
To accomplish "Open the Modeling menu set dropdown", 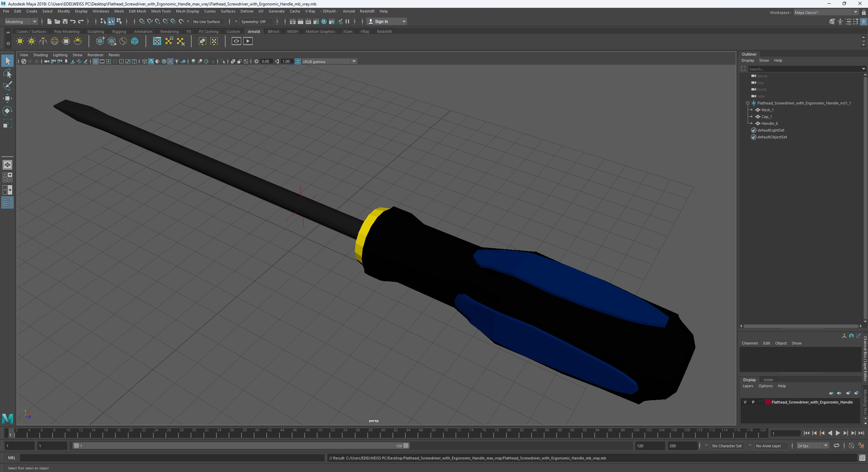I will coord(21,21).
